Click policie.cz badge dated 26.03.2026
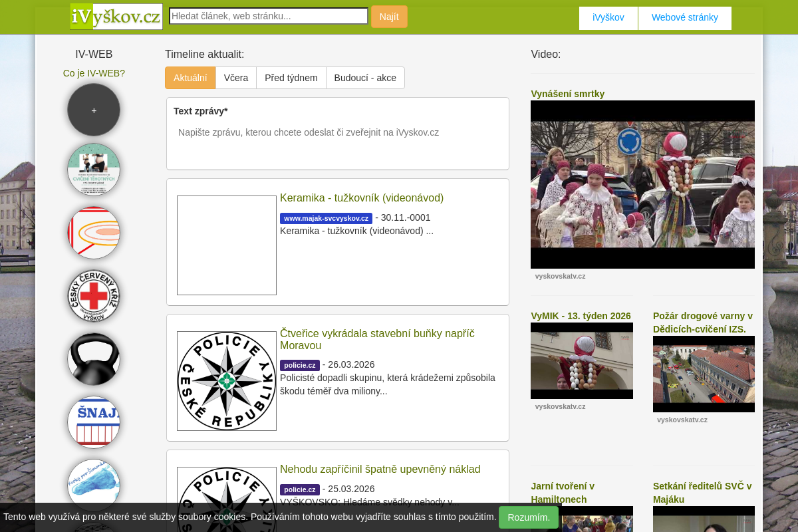Screen dimensions: 798x532 pos(300,365)
